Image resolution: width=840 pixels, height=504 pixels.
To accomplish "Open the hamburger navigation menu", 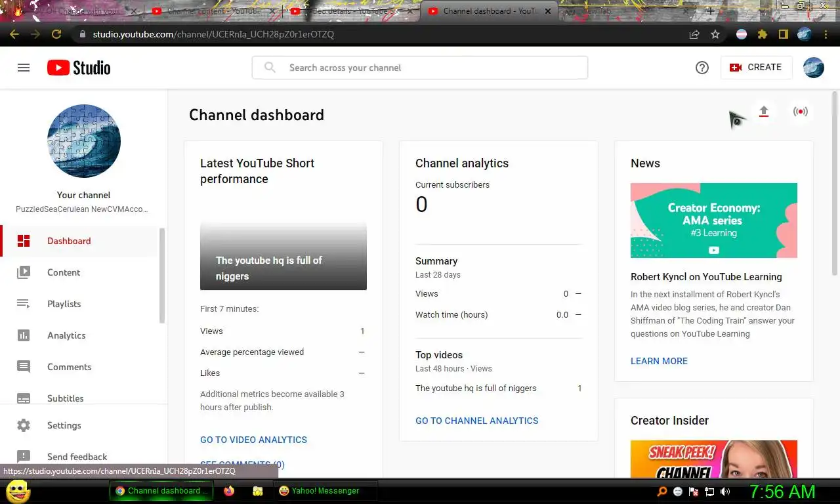I will pos(24,68).
